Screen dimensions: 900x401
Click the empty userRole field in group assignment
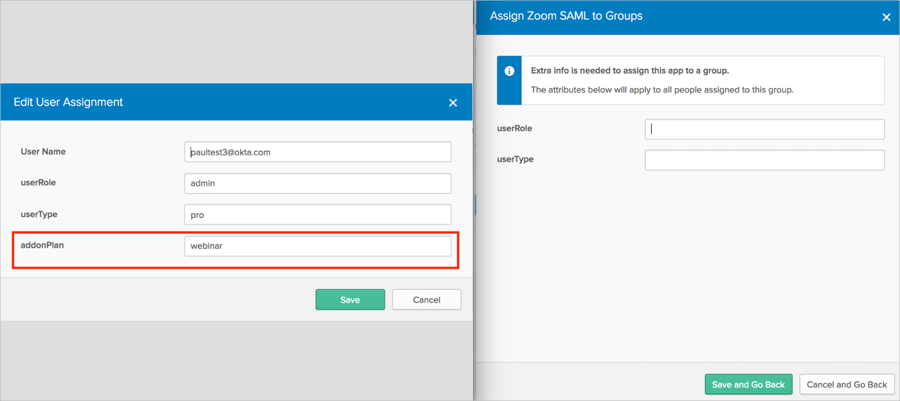coord(764,129)
